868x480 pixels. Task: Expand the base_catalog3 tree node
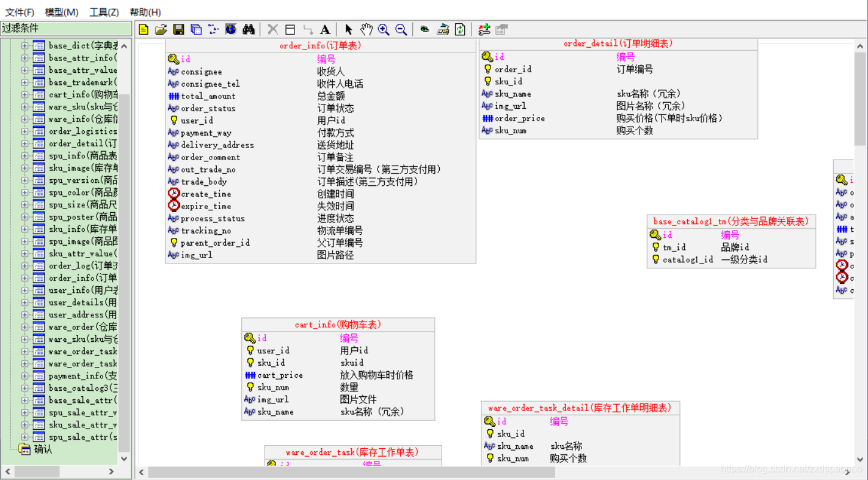24,388
